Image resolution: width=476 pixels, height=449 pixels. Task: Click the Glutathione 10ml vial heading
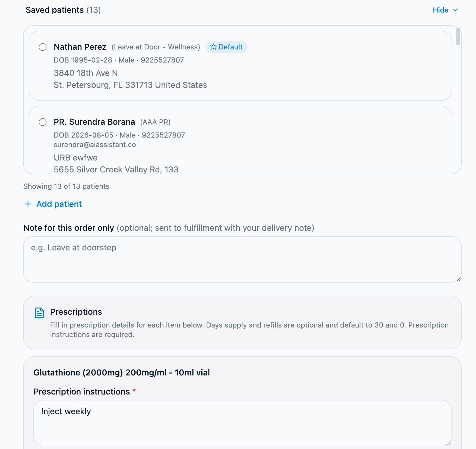122,372
